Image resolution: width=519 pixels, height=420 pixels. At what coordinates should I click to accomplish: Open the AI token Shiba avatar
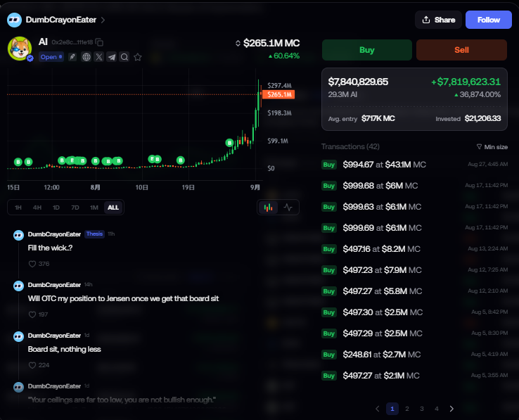(20, 49)
